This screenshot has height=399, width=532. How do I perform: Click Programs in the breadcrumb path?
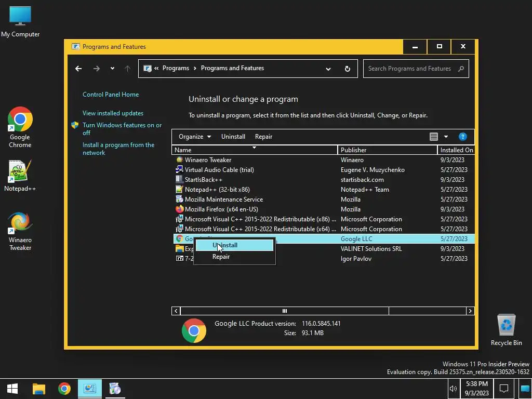[x=176, y=68]
